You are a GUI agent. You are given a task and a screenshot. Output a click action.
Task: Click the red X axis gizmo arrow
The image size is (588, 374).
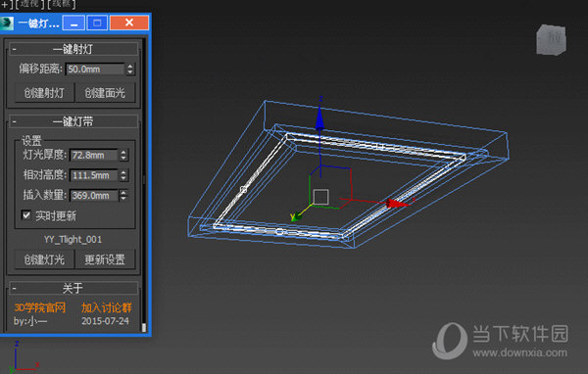pos(398,204)
